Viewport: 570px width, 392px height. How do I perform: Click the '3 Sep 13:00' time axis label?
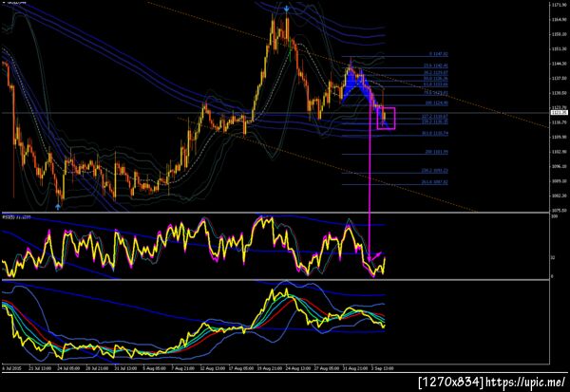tap(383, 368)
